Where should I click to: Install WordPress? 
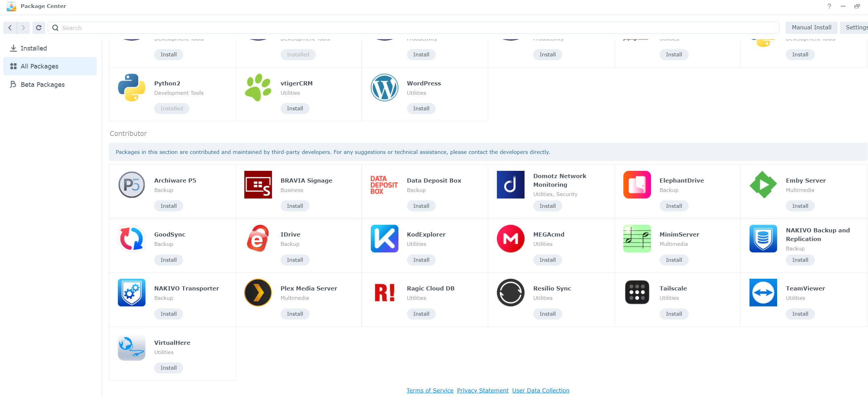(421, 109)
